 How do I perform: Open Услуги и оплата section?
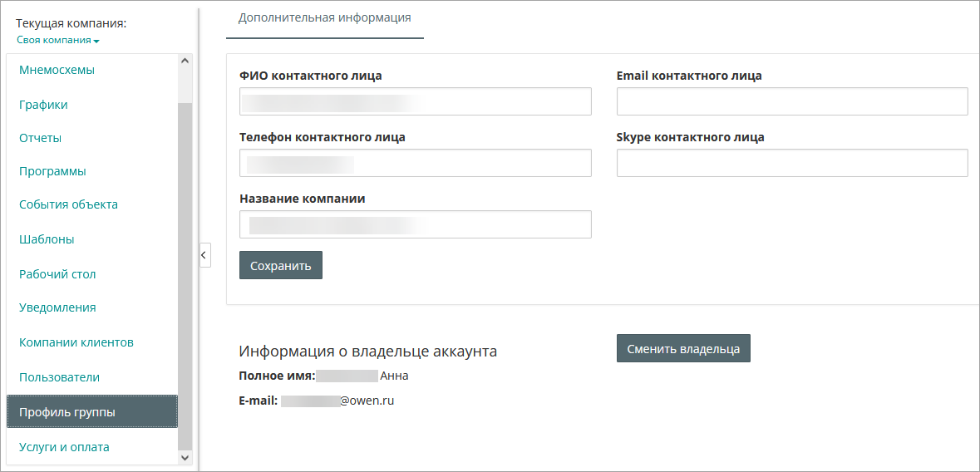tap(64, 447)
